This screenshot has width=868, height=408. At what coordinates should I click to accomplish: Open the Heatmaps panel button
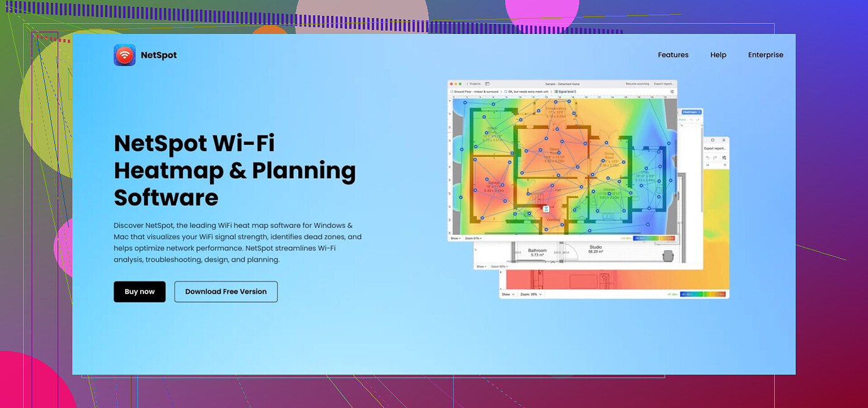click(691, 112)
